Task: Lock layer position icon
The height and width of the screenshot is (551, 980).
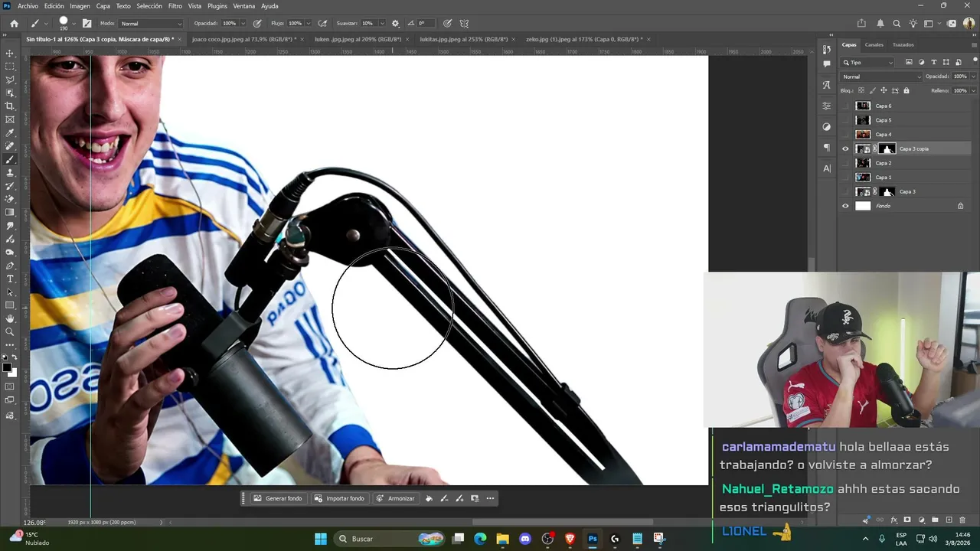Action: point(884,90)
